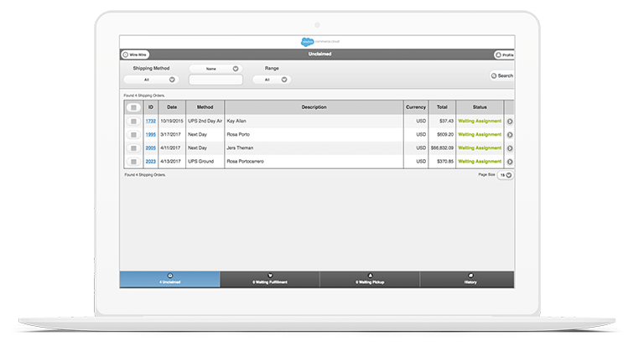Expand the Range dropdown

[272, 80]
